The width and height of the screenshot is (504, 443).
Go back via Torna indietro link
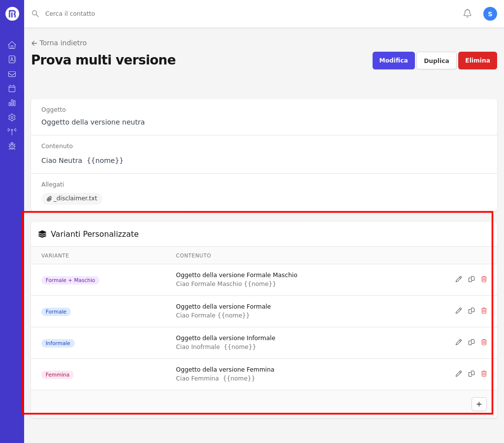pyautogui.click(x=59, y=43)
